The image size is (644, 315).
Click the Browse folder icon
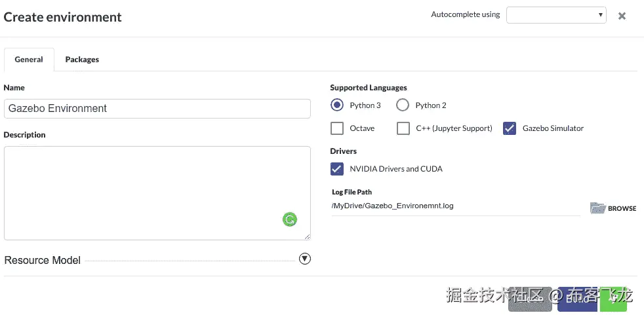tap(597, 208)
